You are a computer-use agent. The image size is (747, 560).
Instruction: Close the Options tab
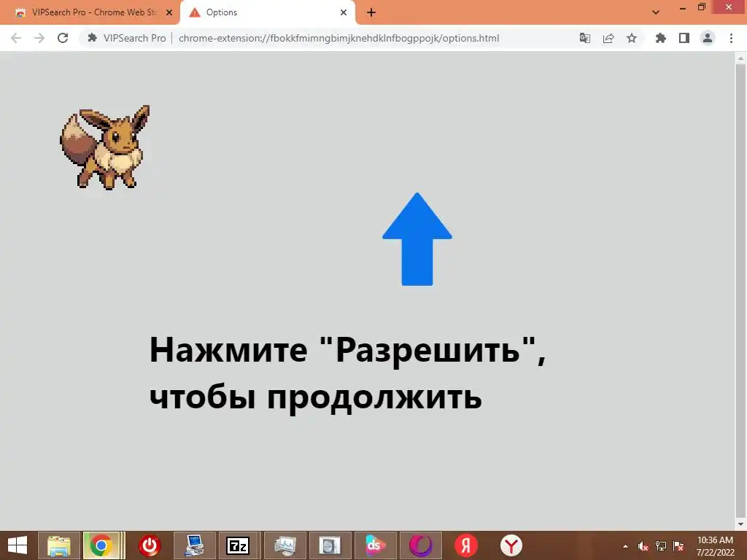[x=344, y=13]
